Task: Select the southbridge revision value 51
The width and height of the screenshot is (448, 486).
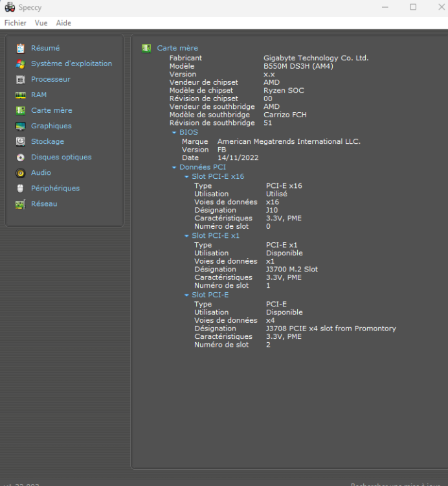Action: point(267,122)
